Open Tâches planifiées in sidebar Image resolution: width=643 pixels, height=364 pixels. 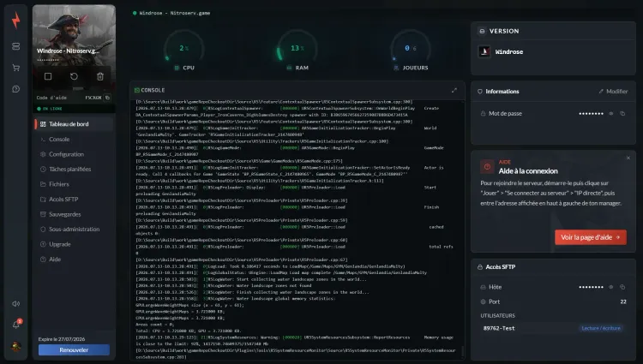(x=74, y=169)
